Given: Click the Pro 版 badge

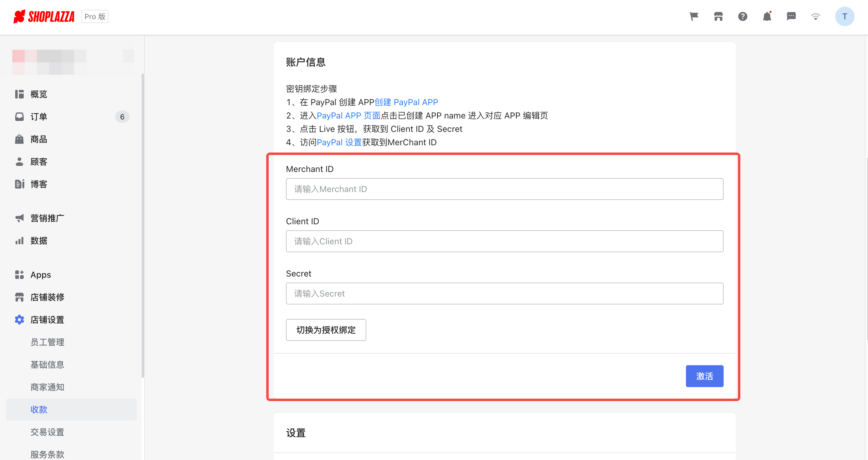Looking at the screenshot, I should (95, 16).
